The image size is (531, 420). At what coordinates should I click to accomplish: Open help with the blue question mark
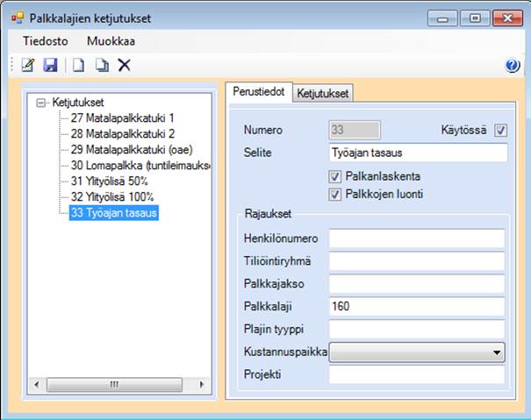513,66
